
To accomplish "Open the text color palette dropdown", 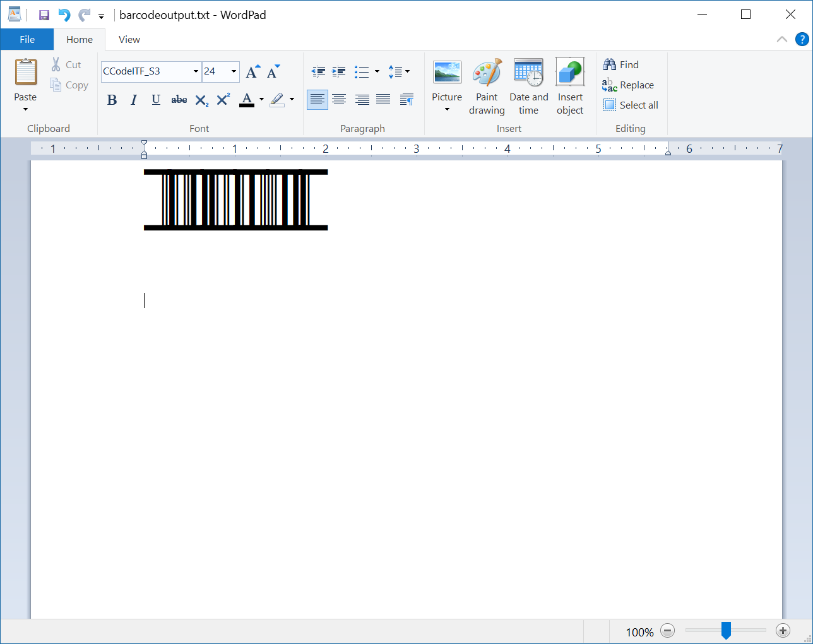I will (x=261, y=100).
